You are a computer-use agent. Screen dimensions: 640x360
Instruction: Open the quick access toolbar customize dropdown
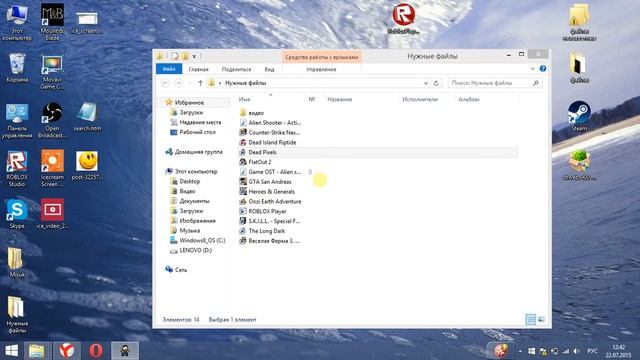coord(194,56)
